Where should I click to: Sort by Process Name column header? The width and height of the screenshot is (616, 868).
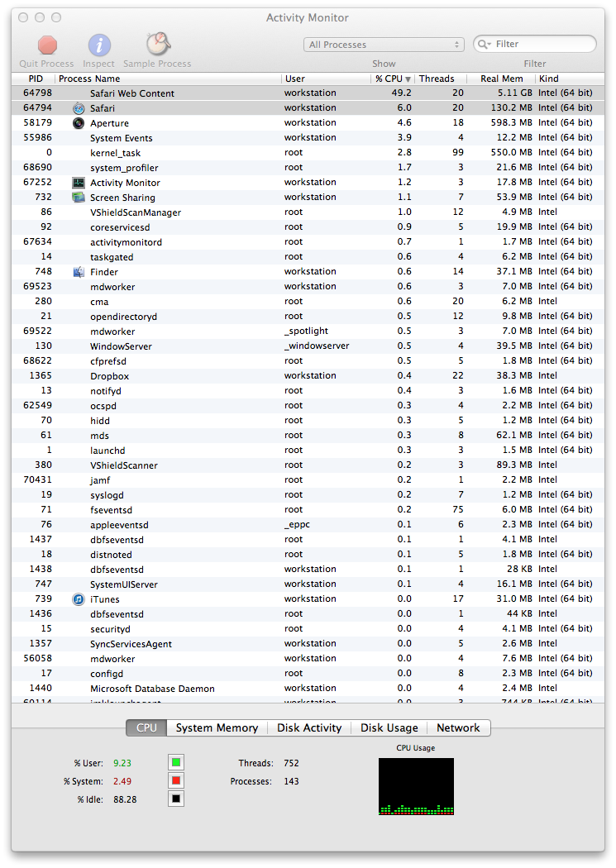pos(168,79)
